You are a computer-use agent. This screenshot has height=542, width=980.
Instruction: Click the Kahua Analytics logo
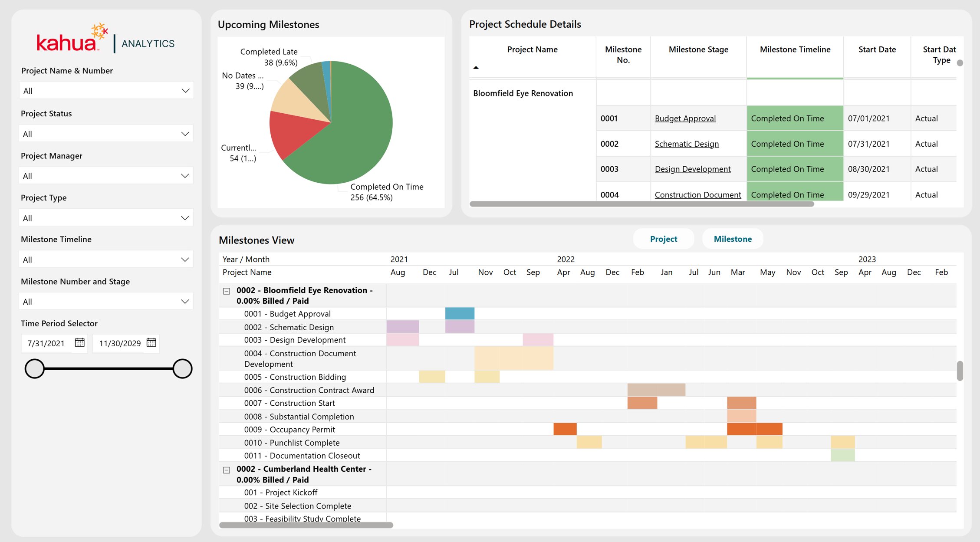point(105,39)
